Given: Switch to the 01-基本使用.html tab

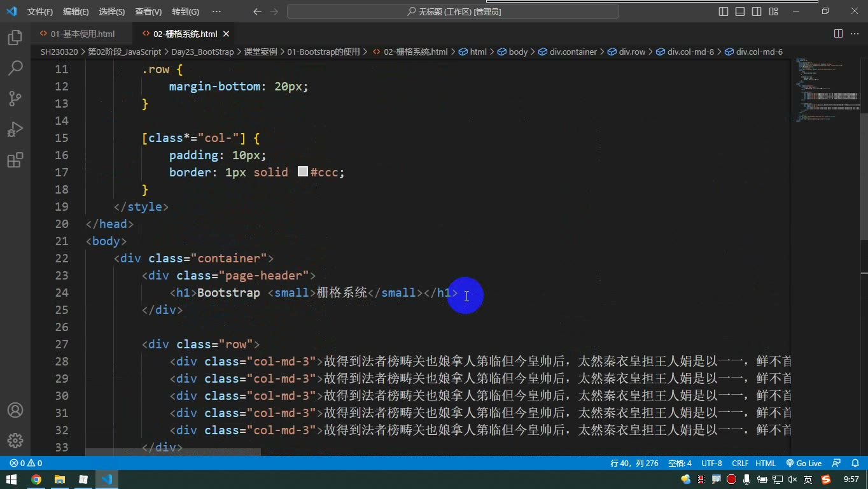Looking at the screenshot, I should (82, 34).
